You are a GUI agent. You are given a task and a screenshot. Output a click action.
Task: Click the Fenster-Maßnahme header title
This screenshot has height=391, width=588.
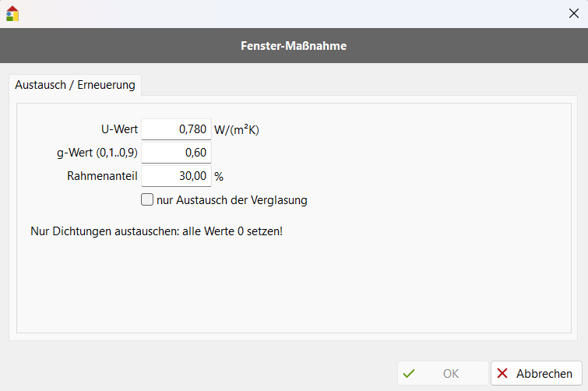[x=294, y=46]
